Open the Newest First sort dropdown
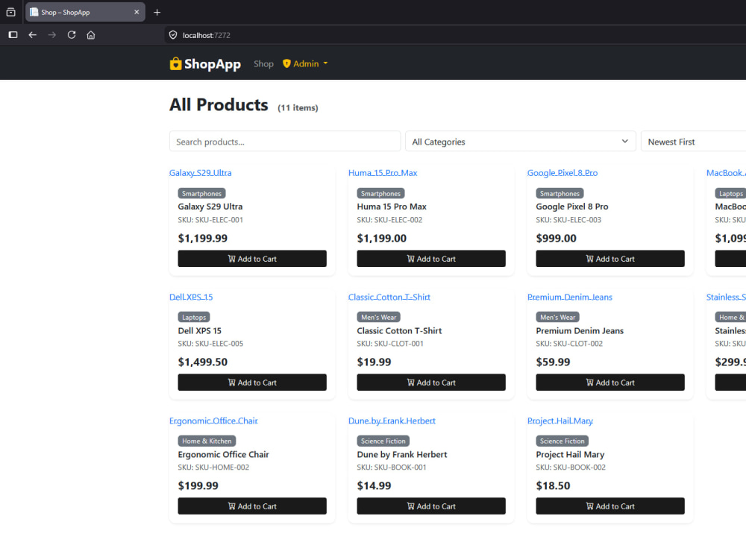Image resolution: width=746 pixels, height=560 pixels. (x=693, y=142)
